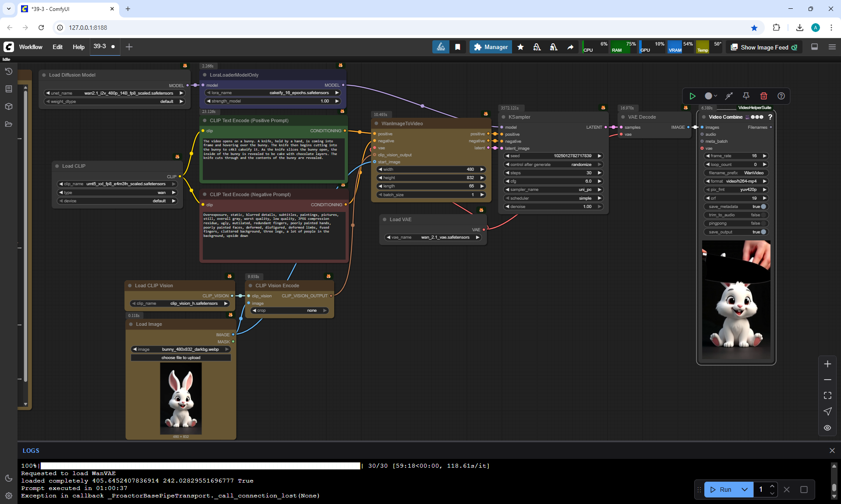Image resolution: width=841 pixels, height=504 pixels.
Task: Click the bookmark icon in top toolbar
Action: point(458,47)
